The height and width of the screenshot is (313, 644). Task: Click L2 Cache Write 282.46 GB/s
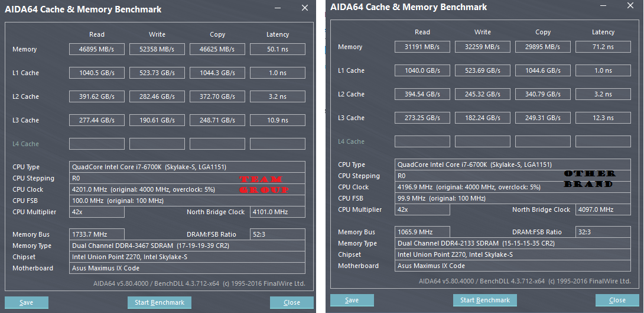(157, 96)
